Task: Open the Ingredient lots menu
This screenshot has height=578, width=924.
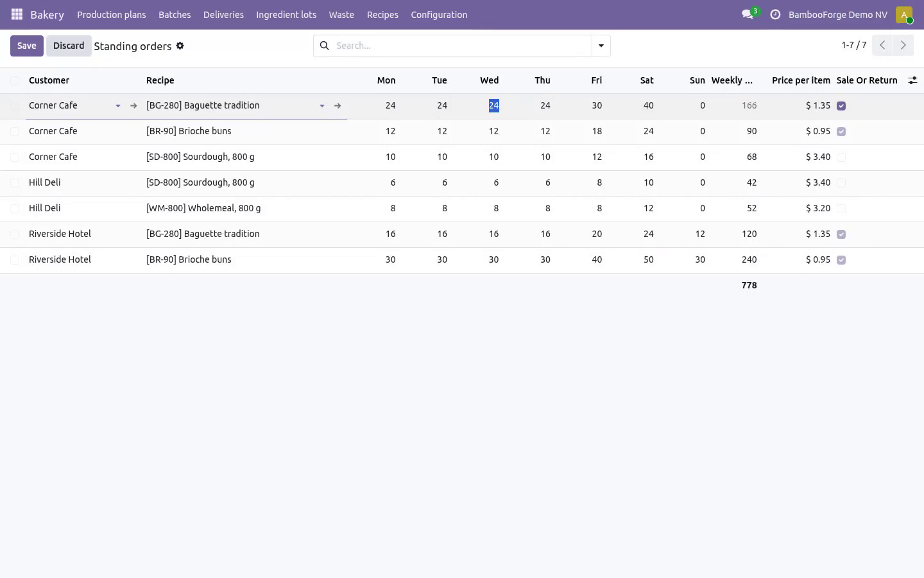Action: point(286,15)
